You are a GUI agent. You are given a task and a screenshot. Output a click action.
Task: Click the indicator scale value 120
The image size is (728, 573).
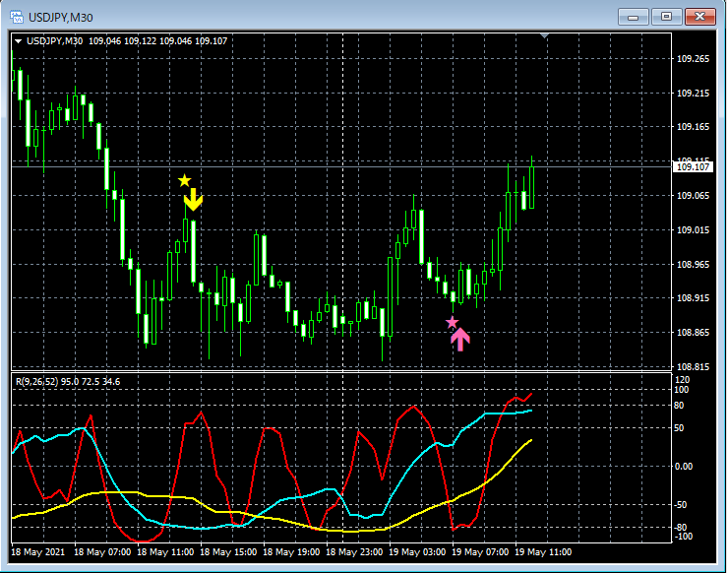pyautogui.click(x=683, y=380)
